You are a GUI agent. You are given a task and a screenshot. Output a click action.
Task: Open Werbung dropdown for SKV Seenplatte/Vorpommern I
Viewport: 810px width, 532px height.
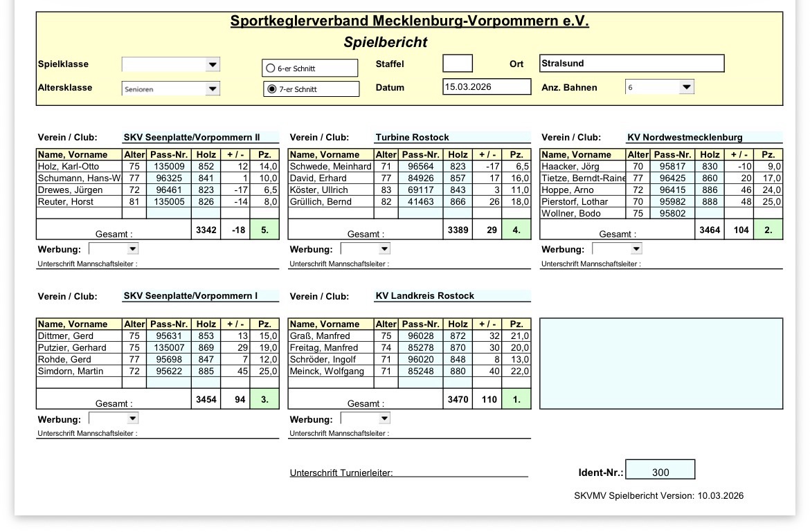[x=132, y=418]
